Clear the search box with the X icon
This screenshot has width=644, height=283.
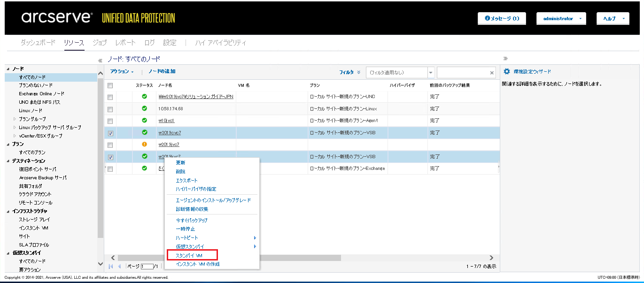pyautogui.click(x=492, y=73)
